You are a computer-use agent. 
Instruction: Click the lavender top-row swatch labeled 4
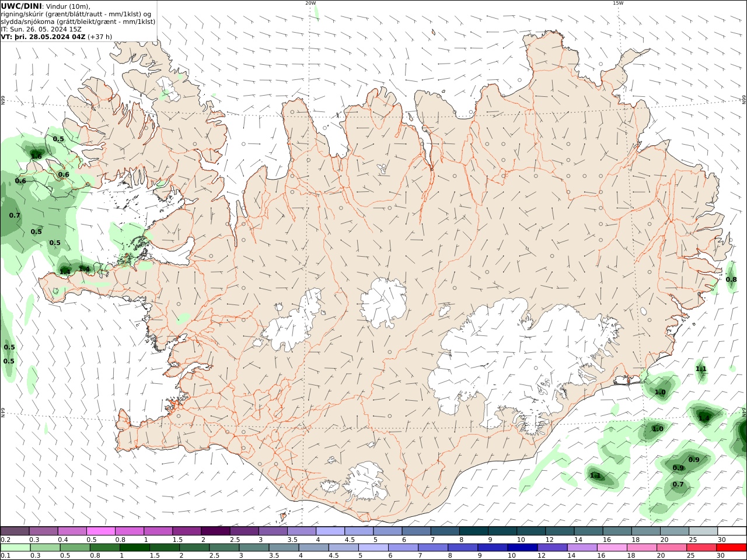[330, 531]
